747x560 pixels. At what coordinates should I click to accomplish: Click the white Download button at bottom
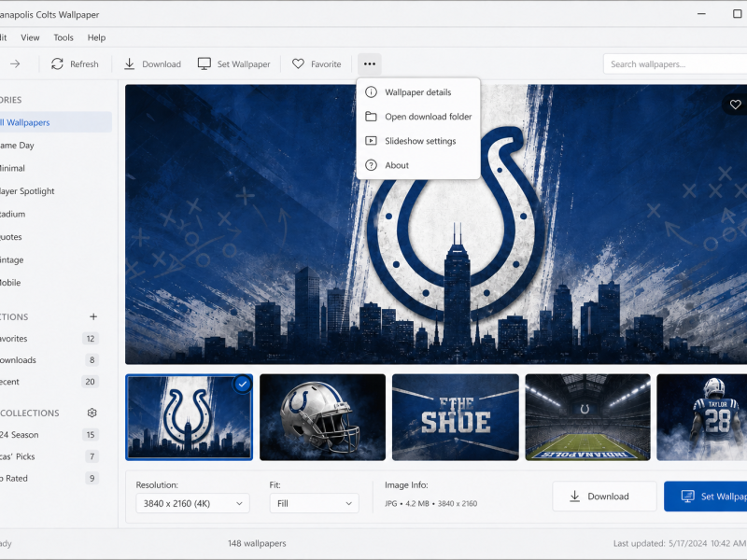(x=604, y=497)
